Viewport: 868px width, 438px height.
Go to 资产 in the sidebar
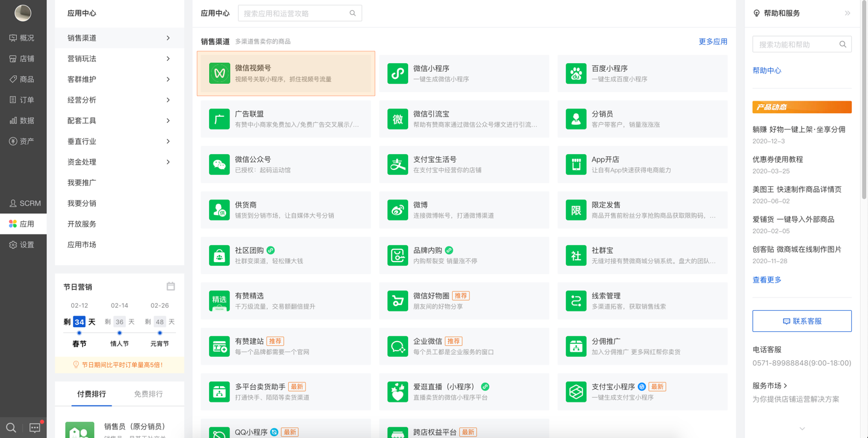point(23,141)
